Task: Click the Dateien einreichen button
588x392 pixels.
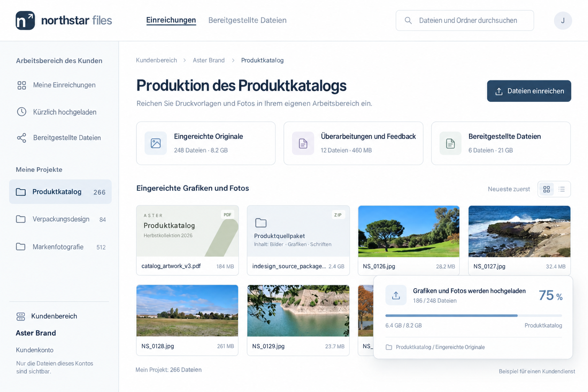Action: (529, 91)
